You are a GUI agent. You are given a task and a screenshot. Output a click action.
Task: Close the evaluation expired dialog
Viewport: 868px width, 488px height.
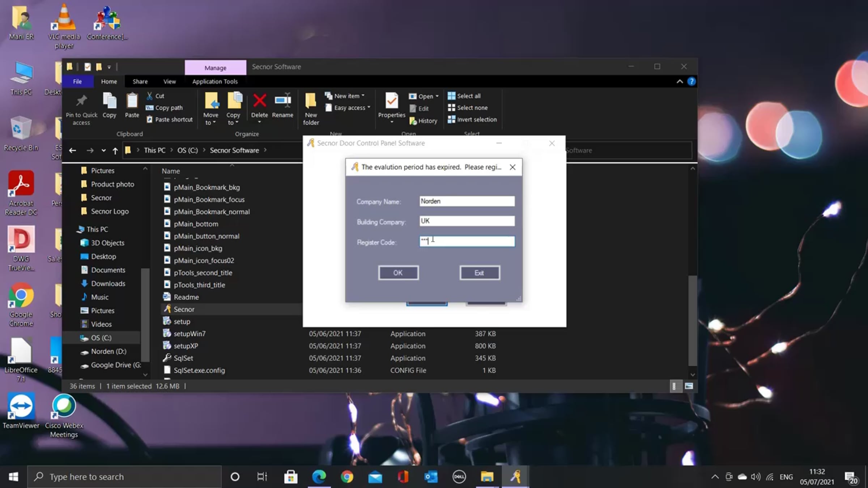click(512, 167)
